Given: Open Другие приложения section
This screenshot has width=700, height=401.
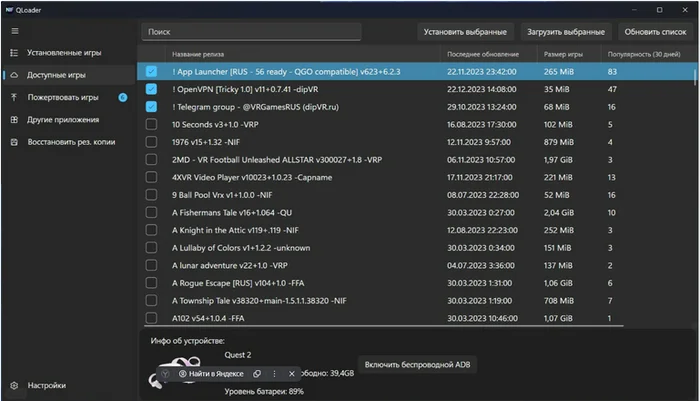Looking at the screenshot, I should pyautogui.click(x=69, y=120).
